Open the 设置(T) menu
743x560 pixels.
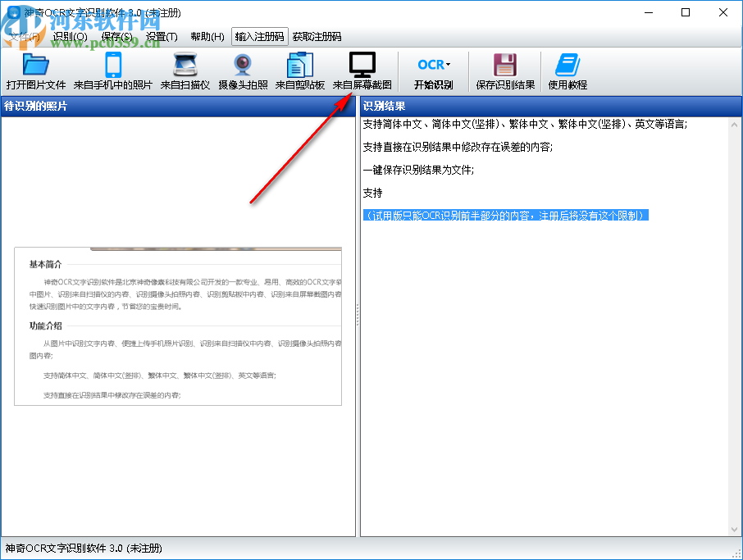(162, 36)
